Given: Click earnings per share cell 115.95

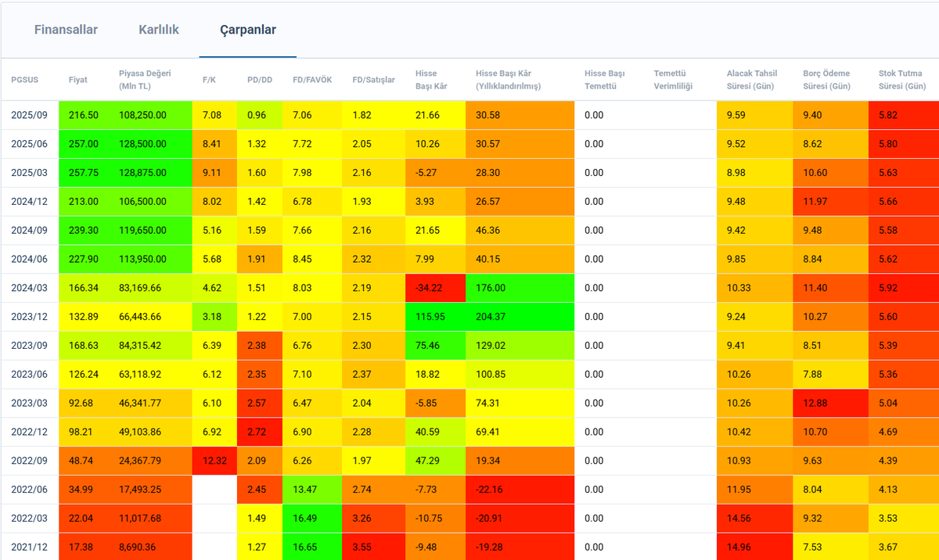Looking at the screenshot, I should 435,317.
